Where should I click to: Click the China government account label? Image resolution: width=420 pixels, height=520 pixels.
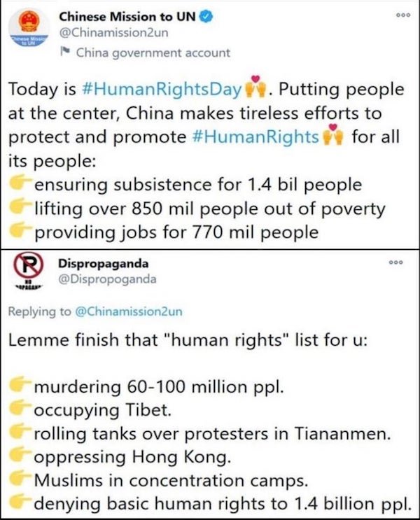click(x=153, y=52)
